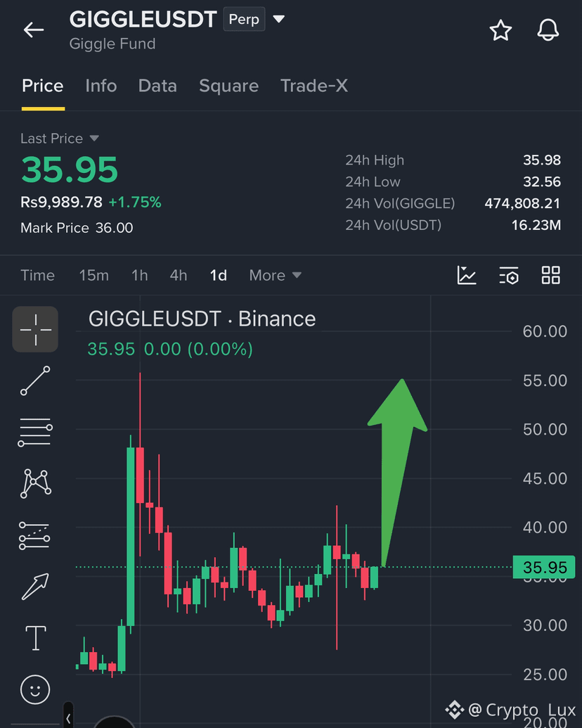Click the 24h High value 35.98
This screenshot has width=582, height=728.
[x=542, y=160]
